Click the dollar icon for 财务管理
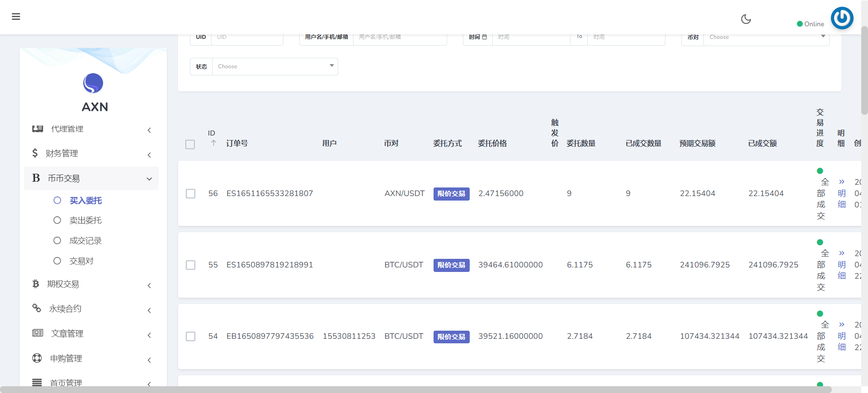 [x=35, y=153]
